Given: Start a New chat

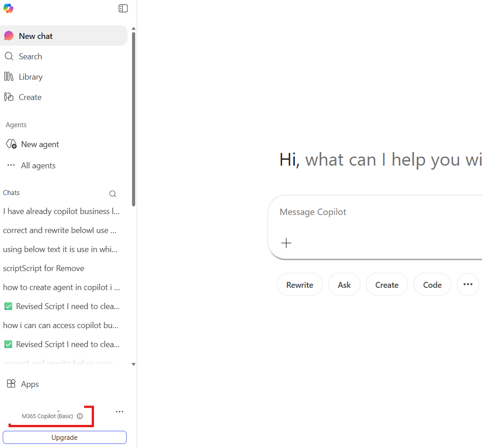Looking at the screenshot, I should coord(64,36).
